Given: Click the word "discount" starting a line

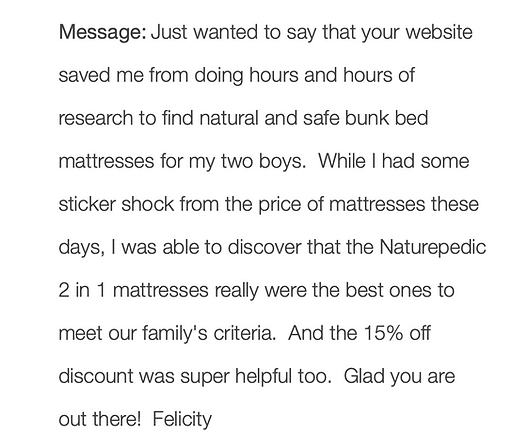Looking at the screenshot, I should [96, 376].
